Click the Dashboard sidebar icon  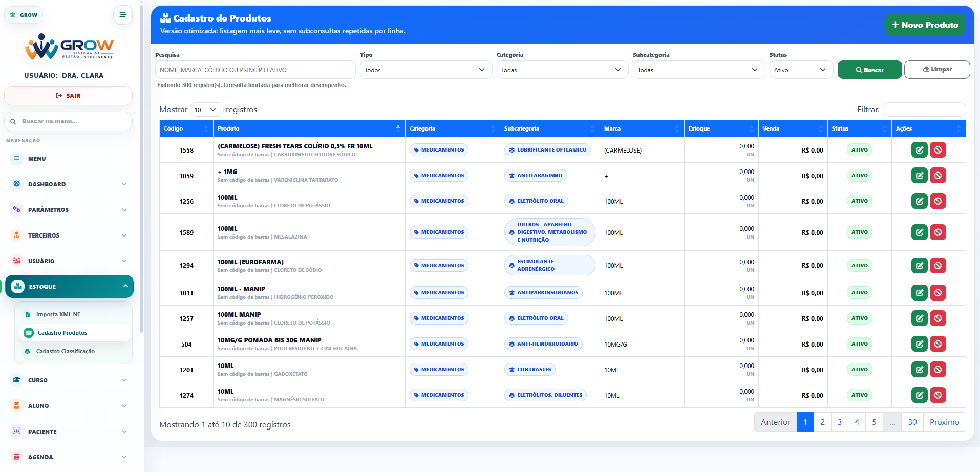[17, 184]
